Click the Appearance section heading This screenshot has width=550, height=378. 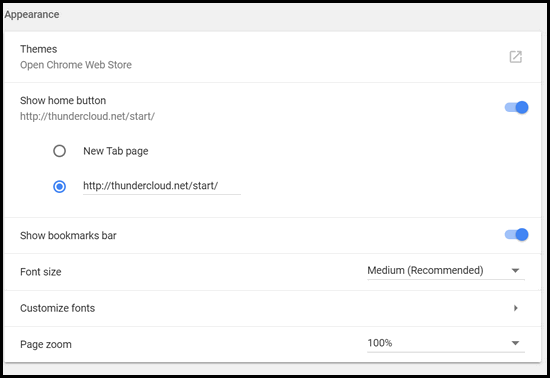(32, 15)
